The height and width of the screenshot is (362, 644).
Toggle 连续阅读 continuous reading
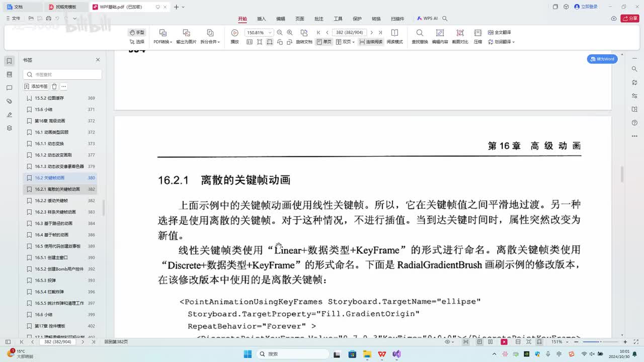point(371,42)
